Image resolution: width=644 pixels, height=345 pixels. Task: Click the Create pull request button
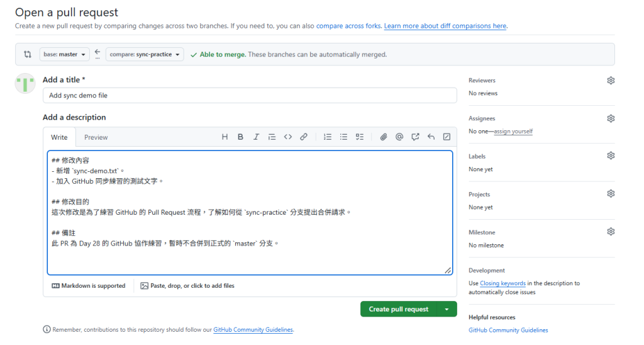click(x=398, y=309)
